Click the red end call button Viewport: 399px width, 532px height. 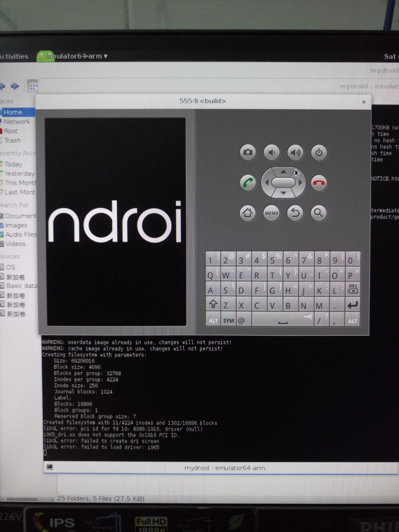point(319,183)
